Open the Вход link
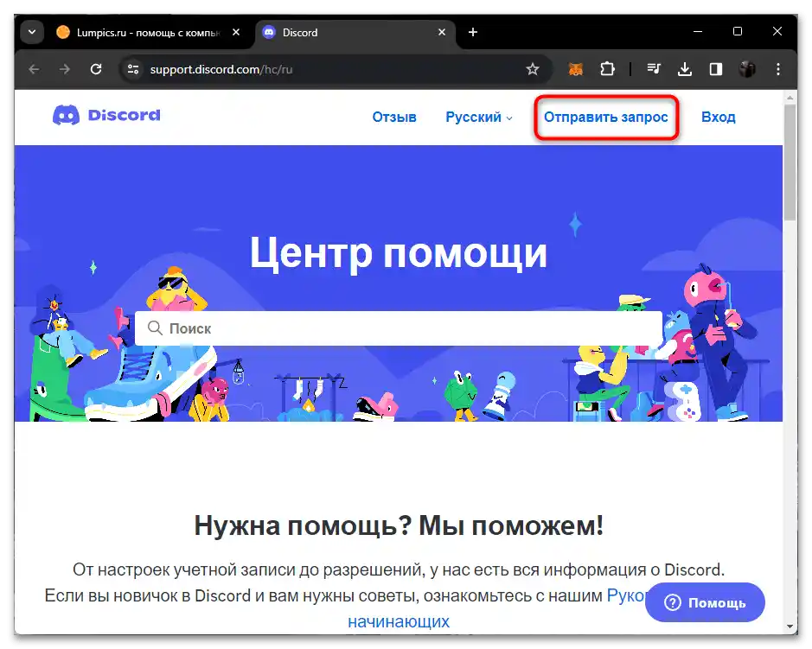812x649 pixels. coord(719,117)
